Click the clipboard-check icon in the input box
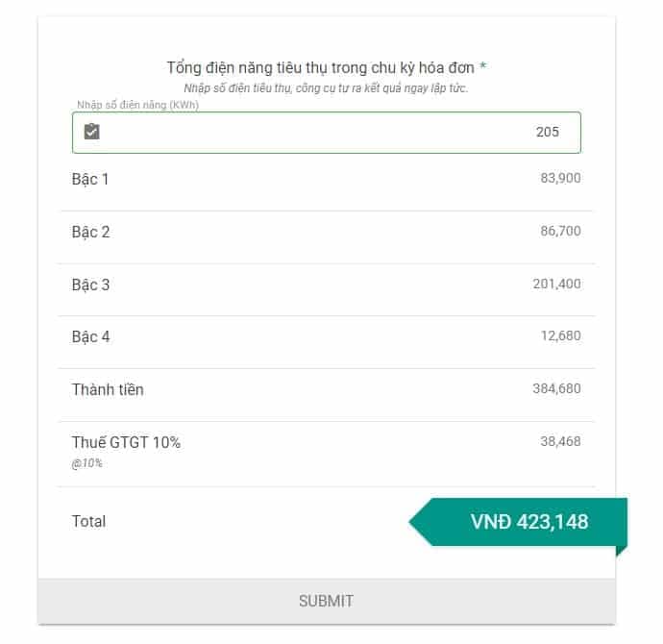The height and width of the screenshot is (644, 663). tap(92, 132)
